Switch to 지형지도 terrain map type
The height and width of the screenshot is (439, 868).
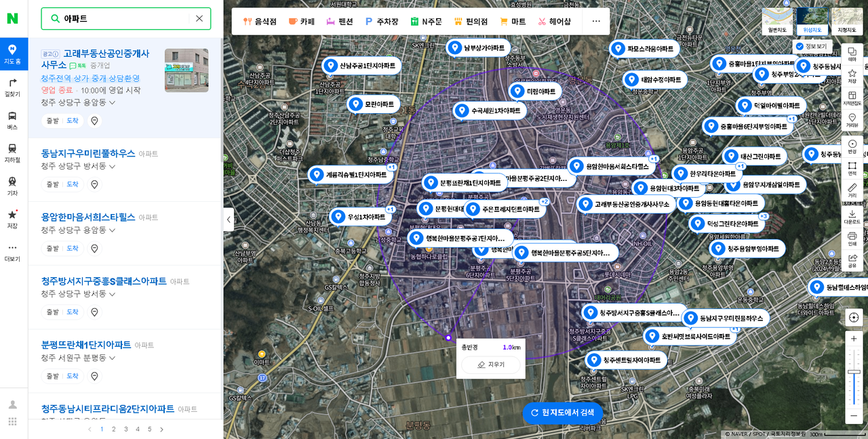(x=847, y=21)
